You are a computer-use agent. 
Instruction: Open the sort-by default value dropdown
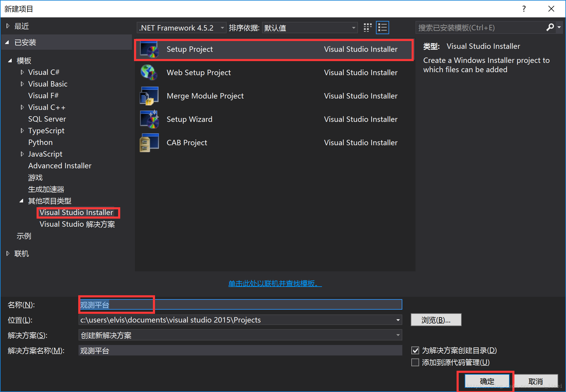[x=310, y=28]
